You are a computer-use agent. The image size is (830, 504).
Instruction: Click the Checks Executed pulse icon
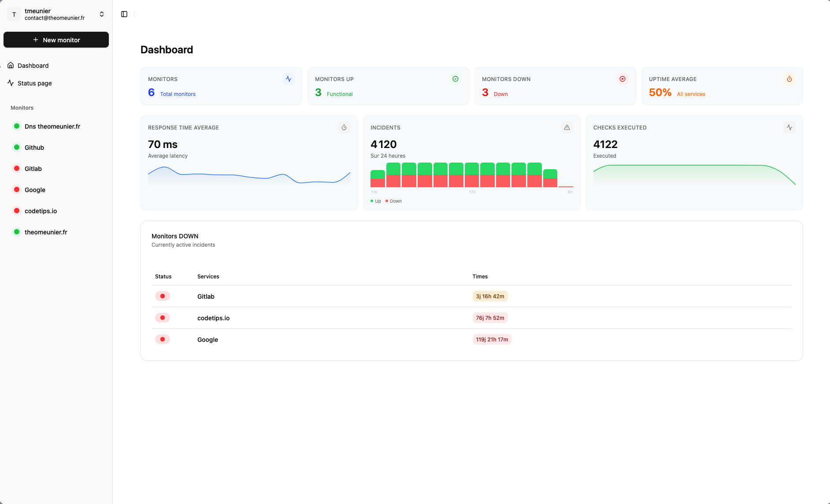789,127
